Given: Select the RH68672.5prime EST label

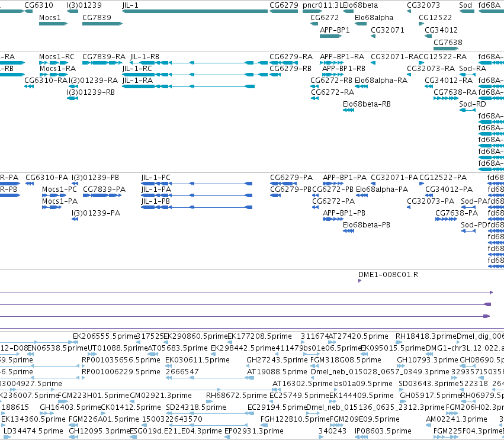Looking at the screenshot, I should point(236,396).
